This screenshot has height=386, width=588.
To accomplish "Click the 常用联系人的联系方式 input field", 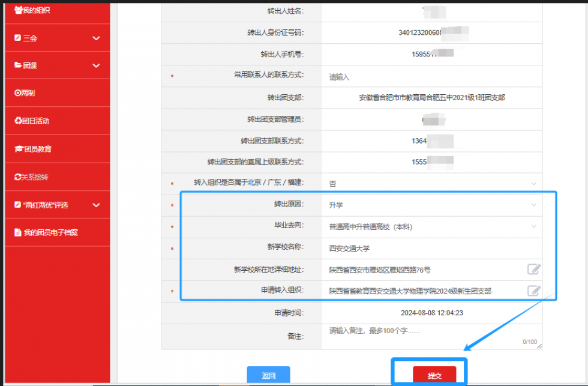I will (x=431, y=77).
